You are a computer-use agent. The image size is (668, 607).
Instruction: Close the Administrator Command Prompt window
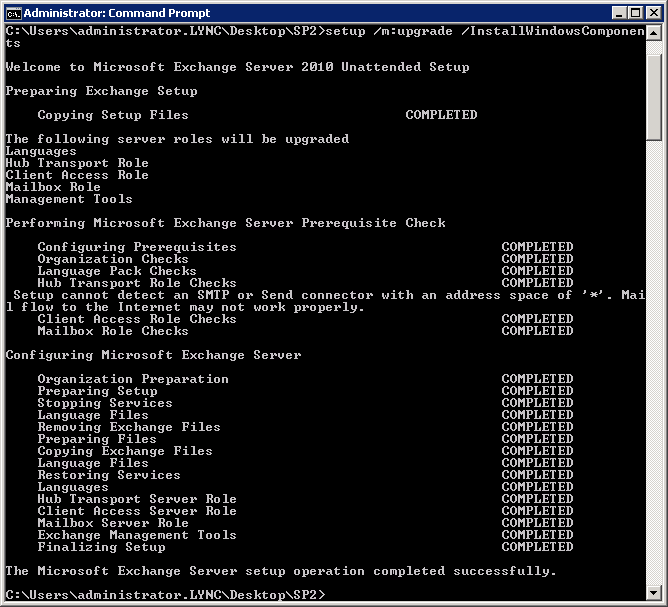point(654,13)
